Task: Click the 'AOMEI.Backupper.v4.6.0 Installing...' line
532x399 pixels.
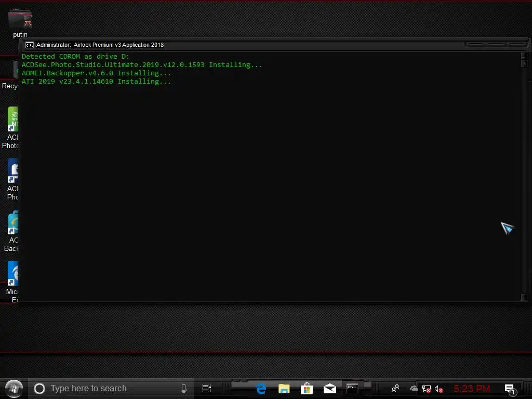Action: (x=96, y=73)
